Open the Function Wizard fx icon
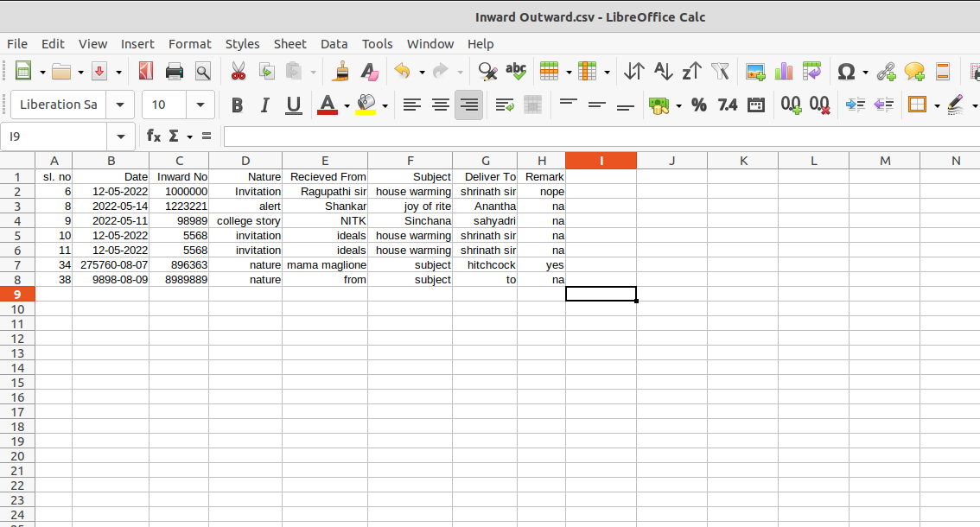 click(x=154, y=136)
